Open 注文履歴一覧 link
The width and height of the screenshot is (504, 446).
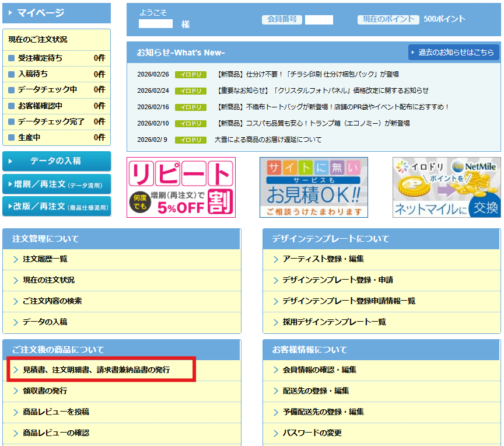point(45,259)
